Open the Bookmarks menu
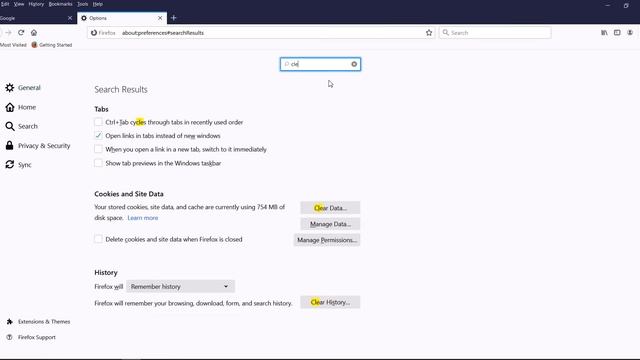This screenshot has width=640, height=360. pos(60,4)
